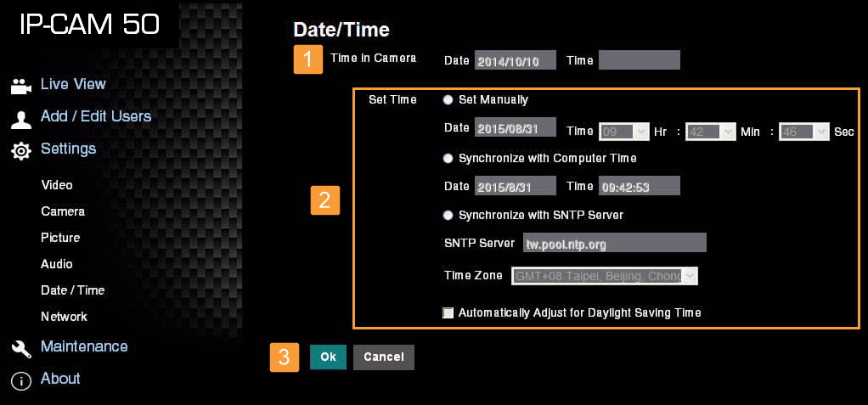Open the Hr dropdown in Set Manually

pos(624,132)
